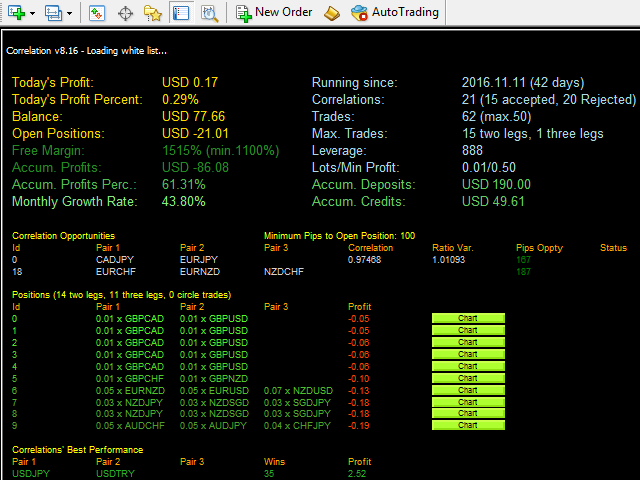Open a new chart window icon
This screenshot has height=480, width=640.
17,13
